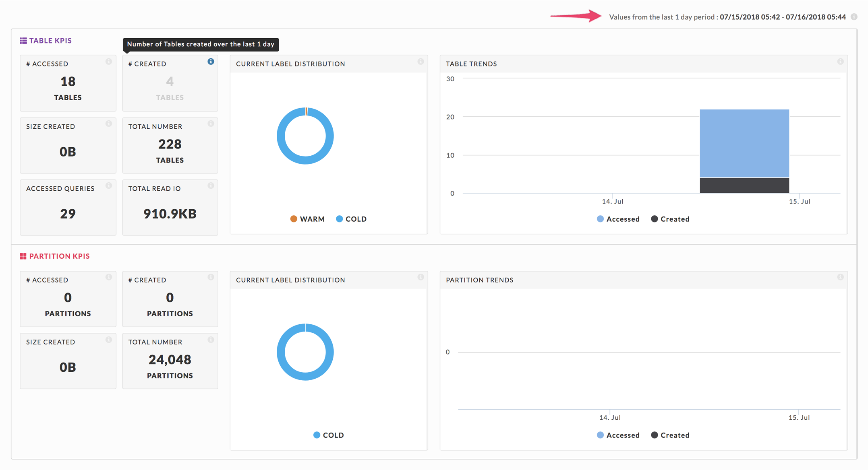Click the light blue Accessed bar in Table Trends
Screen dimensions: 868x470
click(744, 143)
